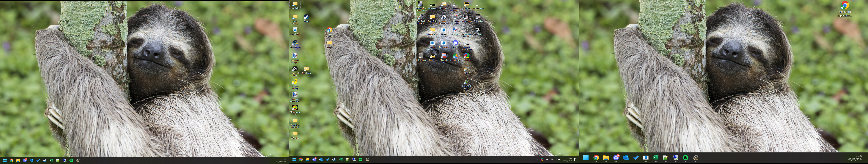Image resolution: width=868 pixels, height=164 pixels.
Task: Open the Logitech G HUB shortcut
Action: (x=295, y=69)
